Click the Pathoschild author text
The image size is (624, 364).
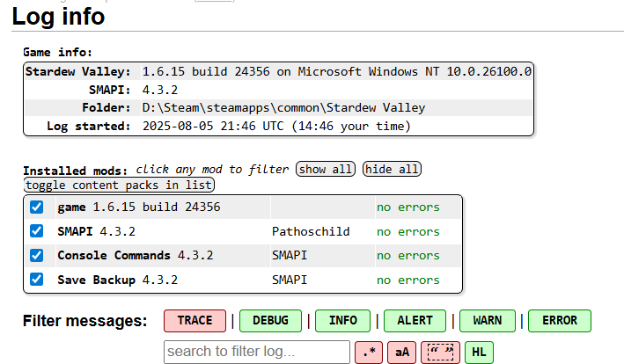(311, 231)
